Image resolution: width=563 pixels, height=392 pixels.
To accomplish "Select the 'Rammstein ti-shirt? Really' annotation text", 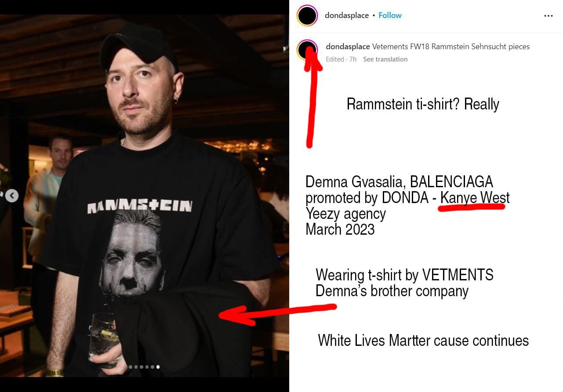I will (x=423, y=104).
